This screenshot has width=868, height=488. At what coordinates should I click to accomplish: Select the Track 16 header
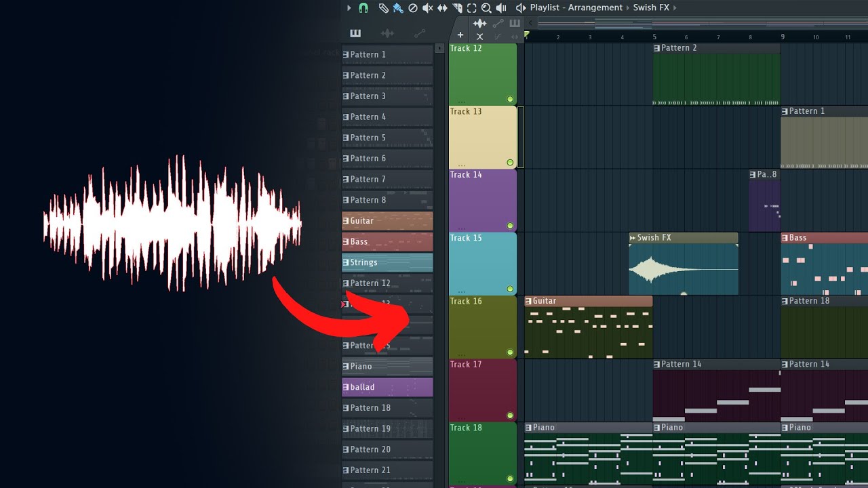pyautogui.click(x=483, y=327)
